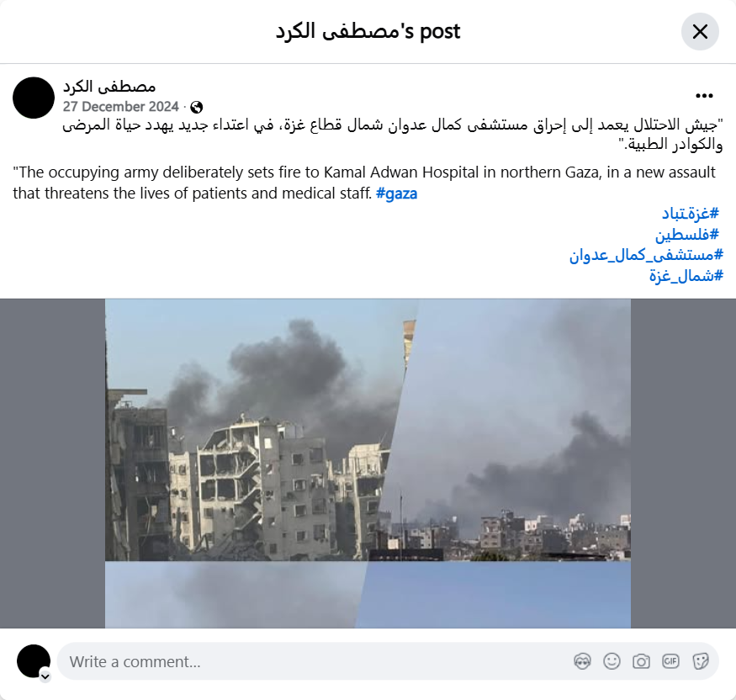Viewport: 736px width, 700px height.
Task: Click the 27 December 2024 timestamp
Action: 120,107
